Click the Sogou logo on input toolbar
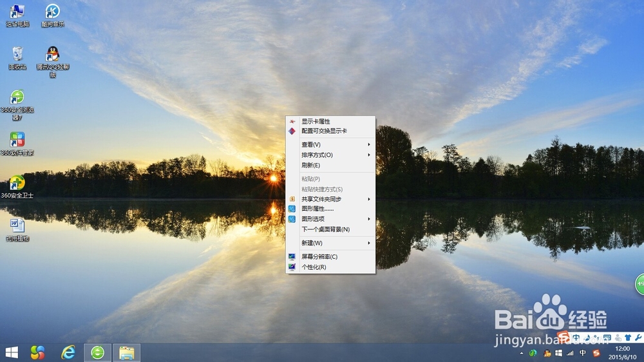 click(564, 336)
